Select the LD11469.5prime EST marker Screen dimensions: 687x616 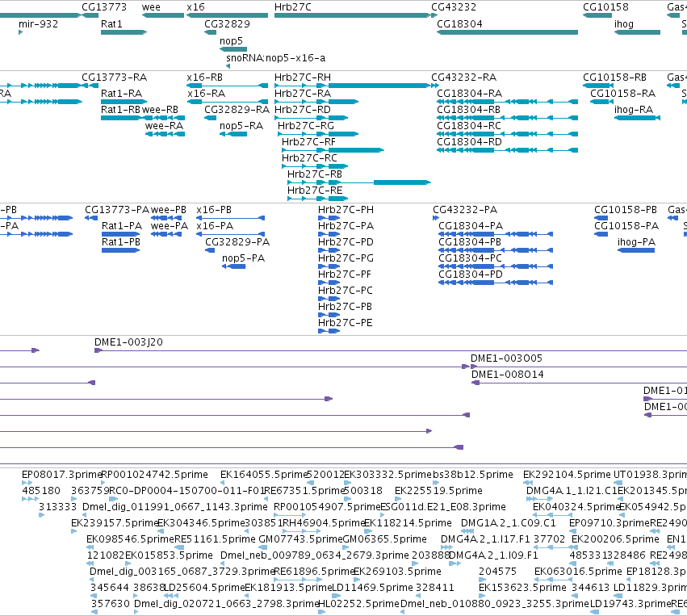[336, 596]
